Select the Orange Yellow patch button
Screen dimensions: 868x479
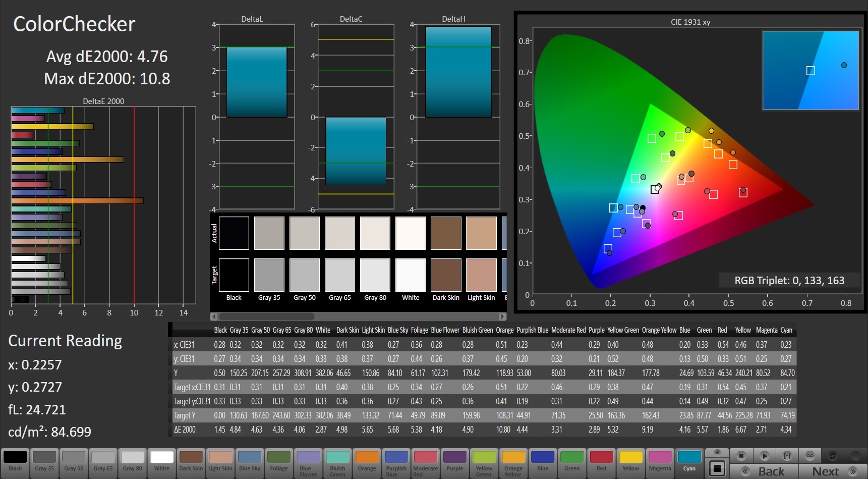[x=513, y=461]
